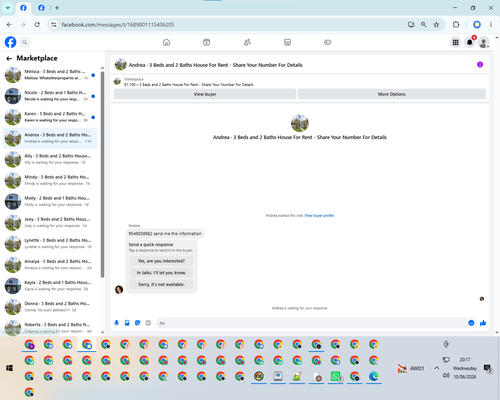This screenshot has height=400, width=500.
Task: Open Kayla's 2 Beds conversation
Action: [50, 286]
